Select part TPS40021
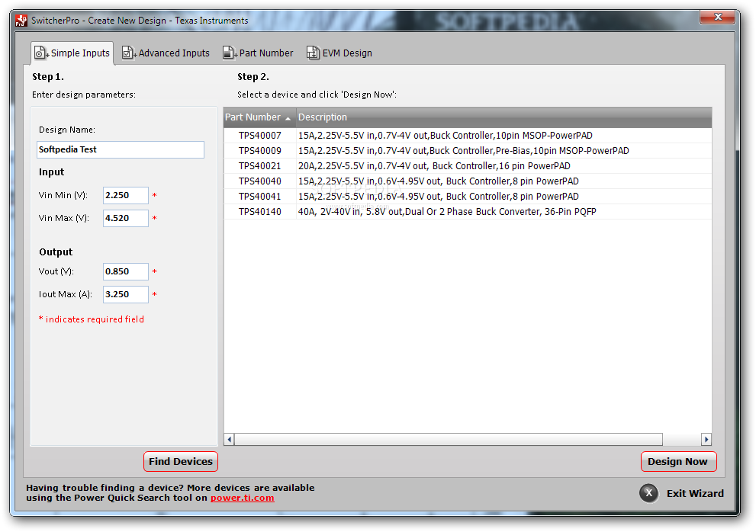The height and width of the screenshot is (532, 756). (260, 165)
